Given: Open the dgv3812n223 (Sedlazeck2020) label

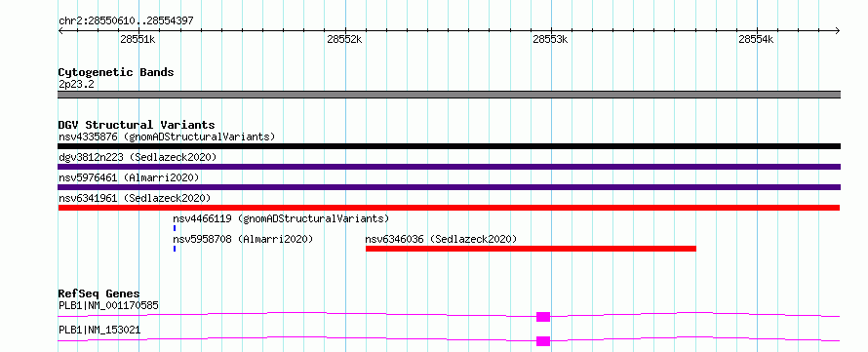Looking at the screenshot, I should (x=138, y=157).
